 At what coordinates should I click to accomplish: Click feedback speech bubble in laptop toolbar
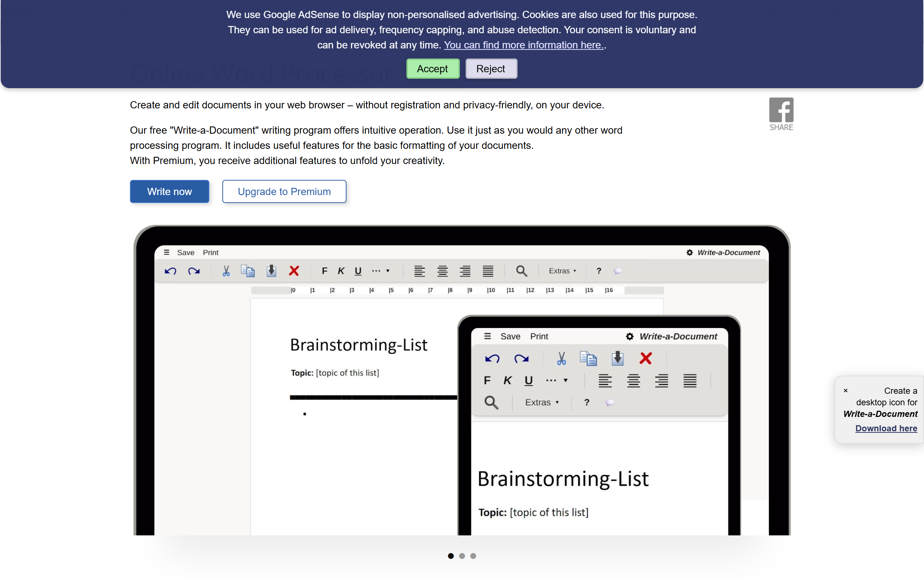pos(618,271)
